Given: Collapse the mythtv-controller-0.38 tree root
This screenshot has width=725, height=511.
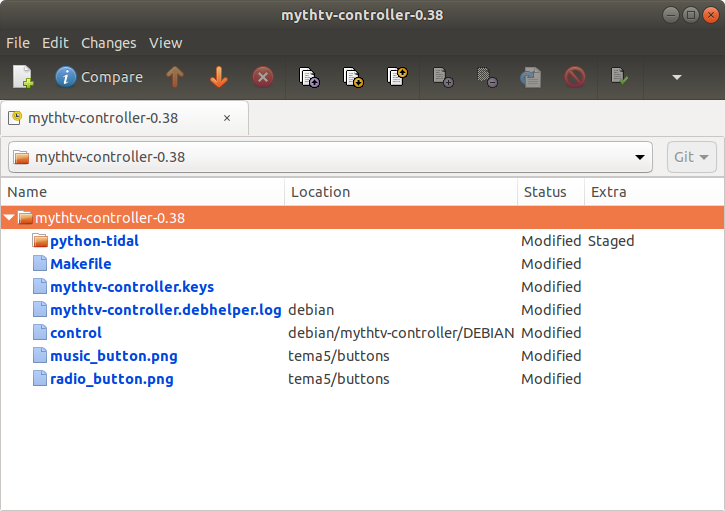Looking at the screenshot, I should [x=9, y=217].
